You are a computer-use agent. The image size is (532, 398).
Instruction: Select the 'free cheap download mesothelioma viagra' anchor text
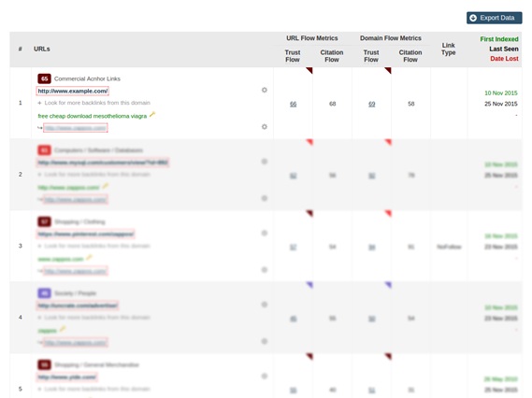tap(93, 116)
